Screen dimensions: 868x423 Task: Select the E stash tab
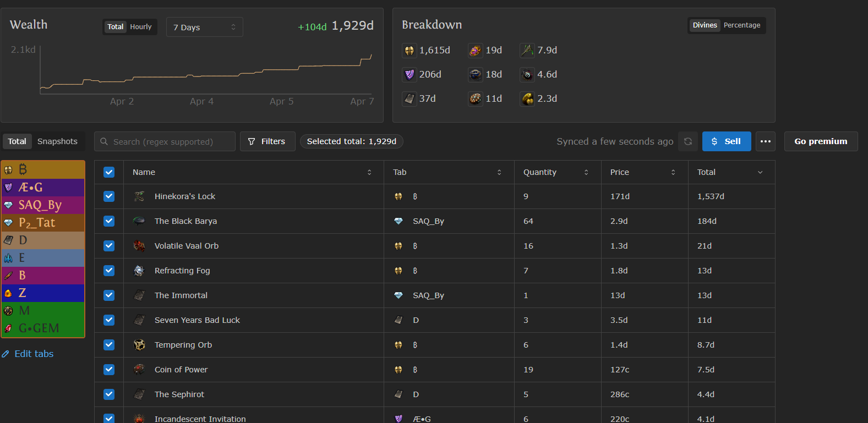click(x=43, y=258)
